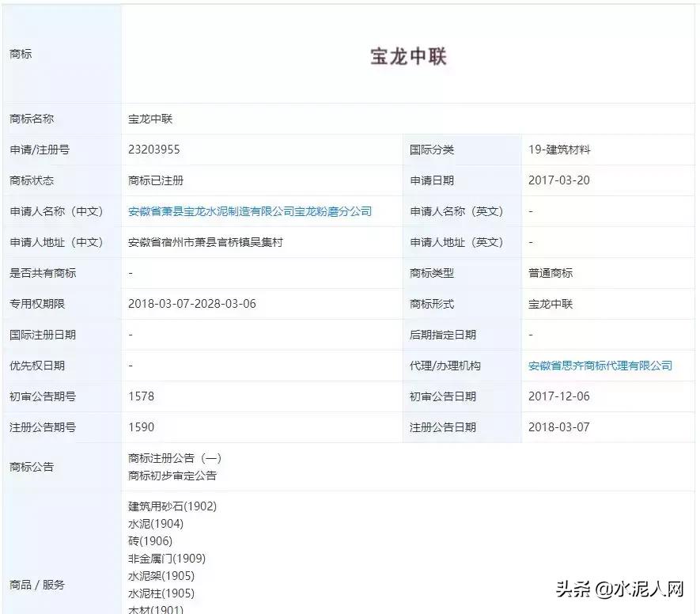
Task: Select exclusive period 2018-03-07-2028-03-06
Action: click(x=192, y=304)
